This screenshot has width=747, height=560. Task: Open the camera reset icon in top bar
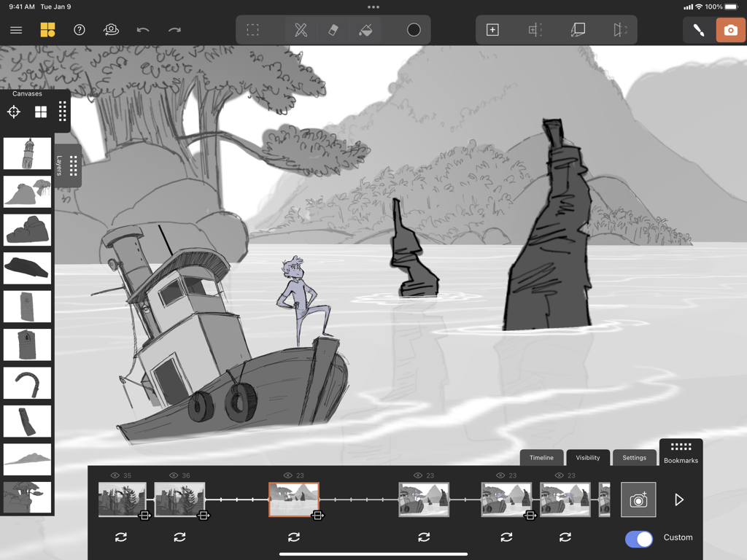[x=110, y=30]
